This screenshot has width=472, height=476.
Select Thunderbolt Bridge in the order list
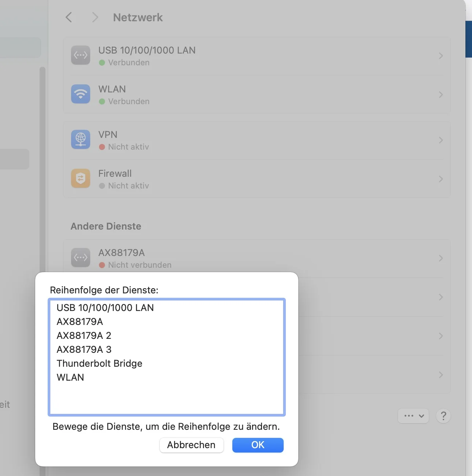pos(167,363)
